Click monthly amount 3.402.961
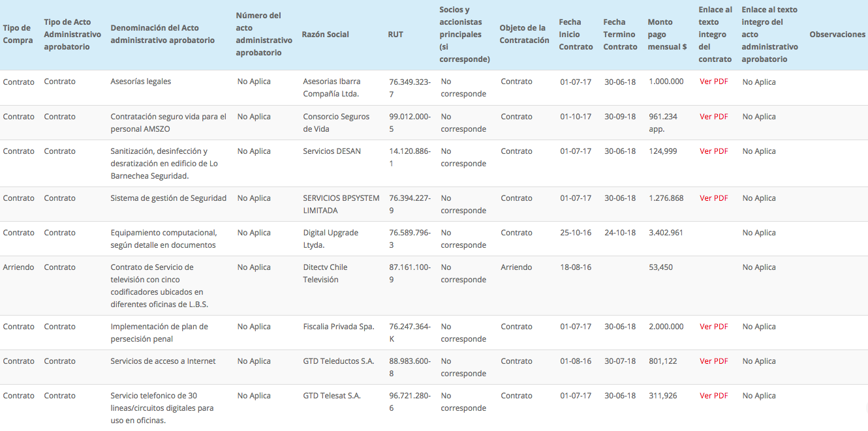 [666, 233]
